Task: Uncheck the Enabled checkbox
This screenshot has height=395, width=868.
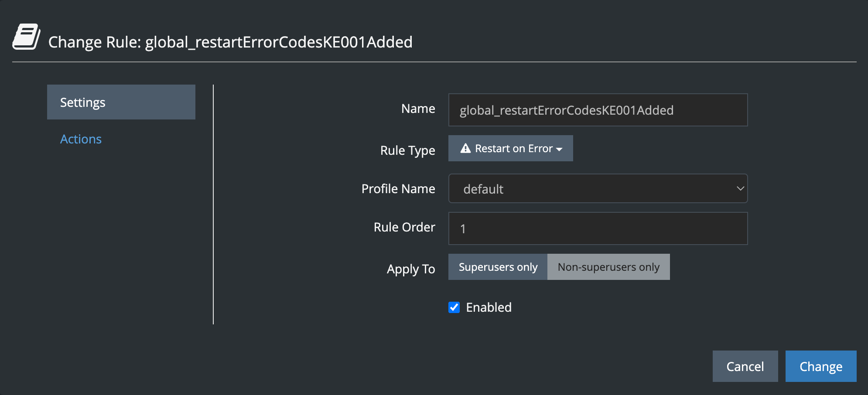Action: (x=454, y=307)
